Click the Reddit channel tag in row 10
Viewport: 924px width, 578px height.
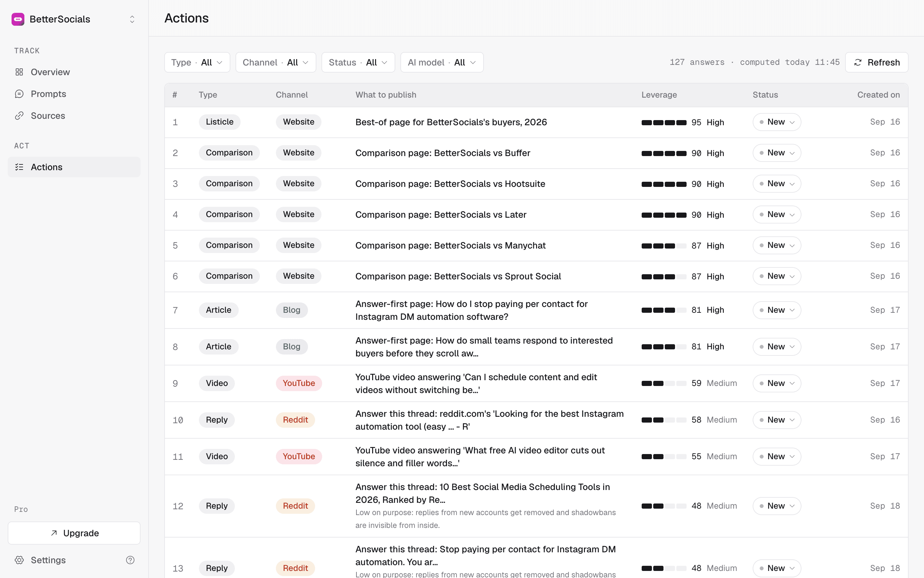point(295,420)
